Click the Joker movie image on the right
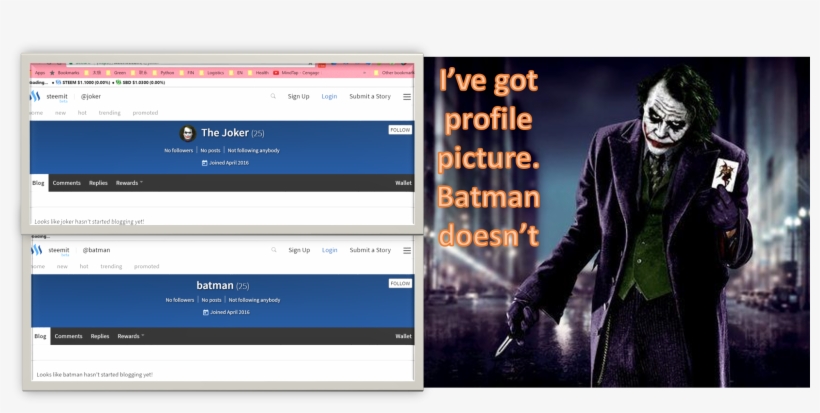The height and width of the screenshot is (413, 820). coord(617,222)
